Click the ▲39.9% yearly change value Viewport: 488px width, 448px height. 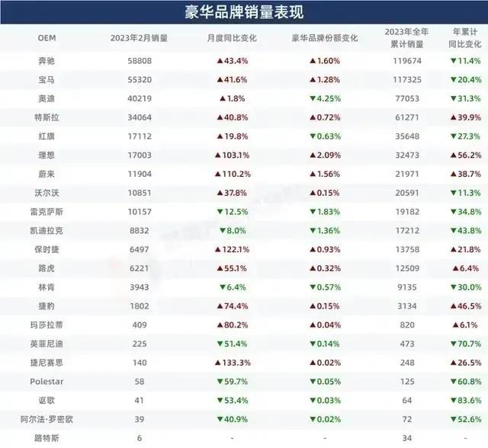point(466,117)
